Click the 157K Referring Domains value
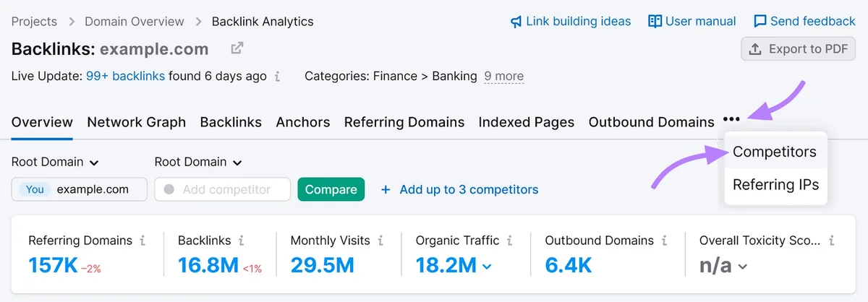 tap(53, 266)
